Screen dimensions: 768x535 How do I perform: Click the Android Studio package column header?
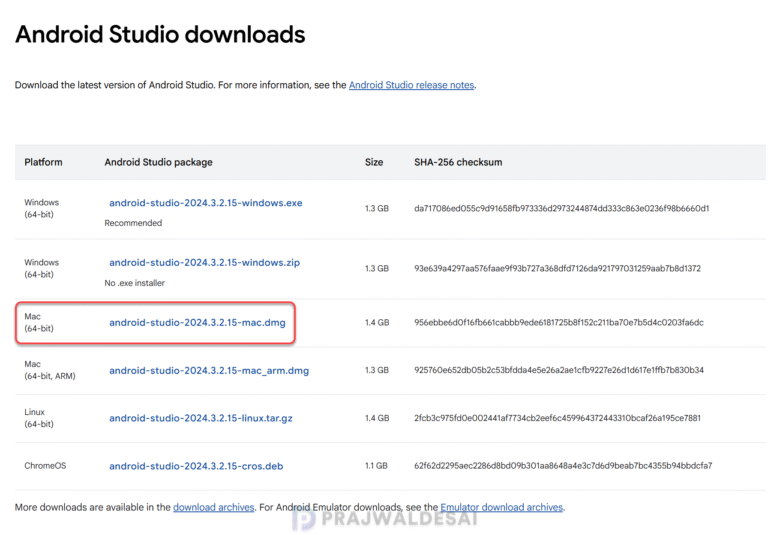pyautogui.click(x=158, y=162)
